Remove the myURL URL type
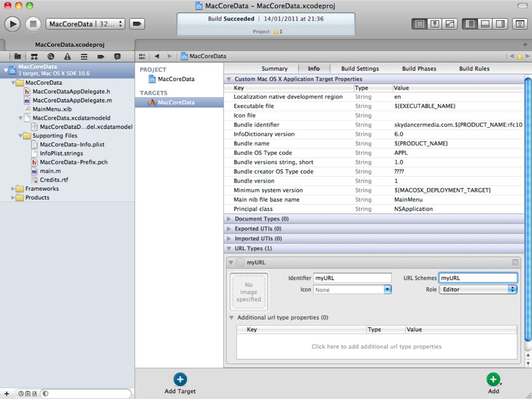 [515, 262]
